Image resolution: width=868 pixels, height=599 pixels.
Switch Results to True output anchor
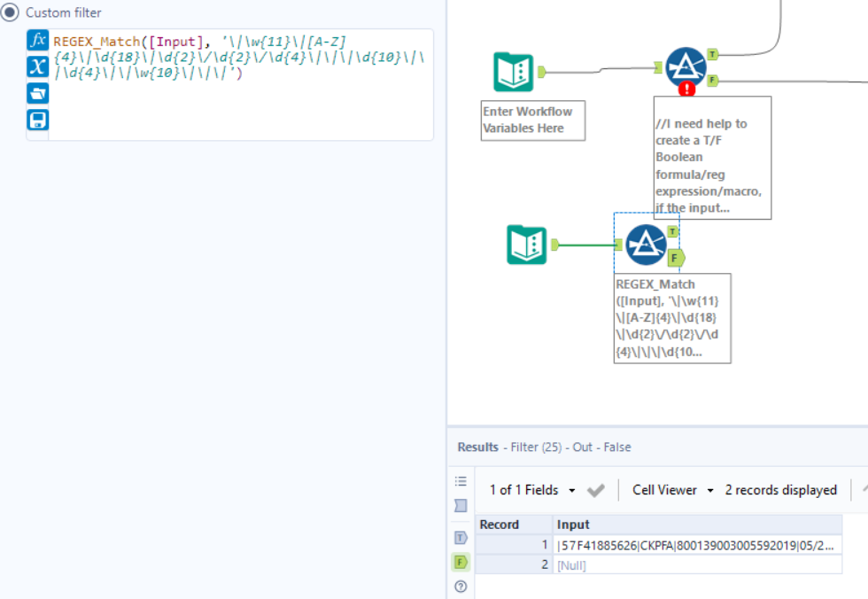click(x=461, y=538)
